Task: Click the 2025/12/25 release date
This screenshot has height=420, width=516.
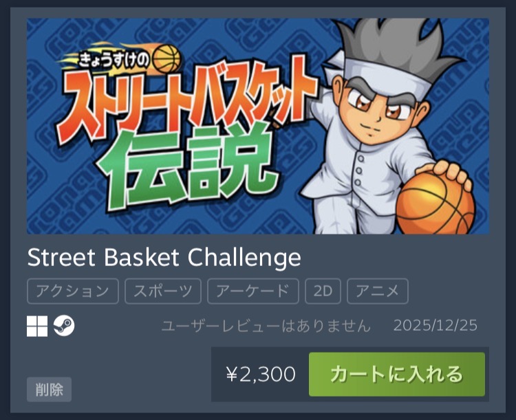Action: (435, 326)
